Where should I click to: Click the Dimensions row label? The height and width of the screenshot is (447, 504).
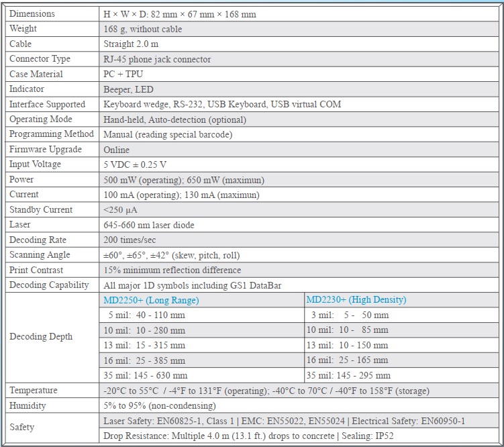click(x=32, y=14)
